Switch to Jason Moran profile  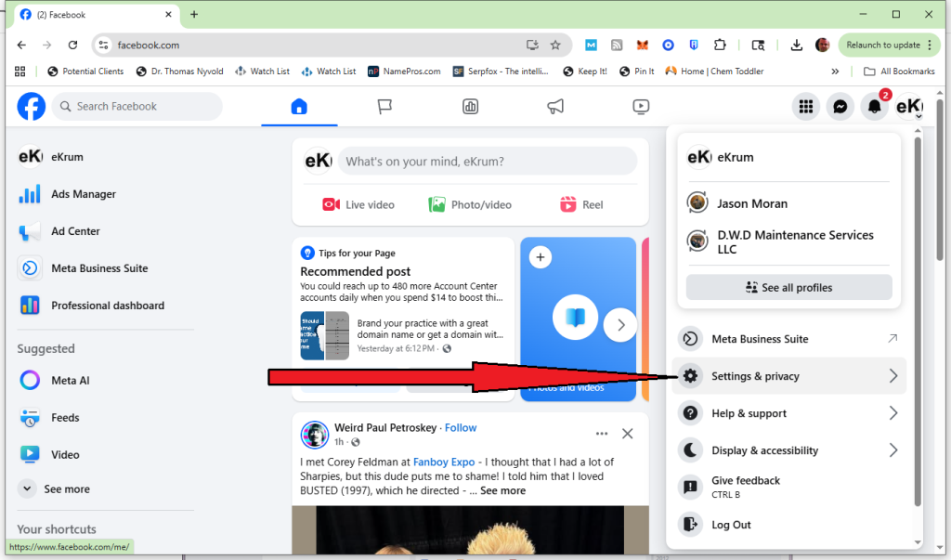[751, 203]
